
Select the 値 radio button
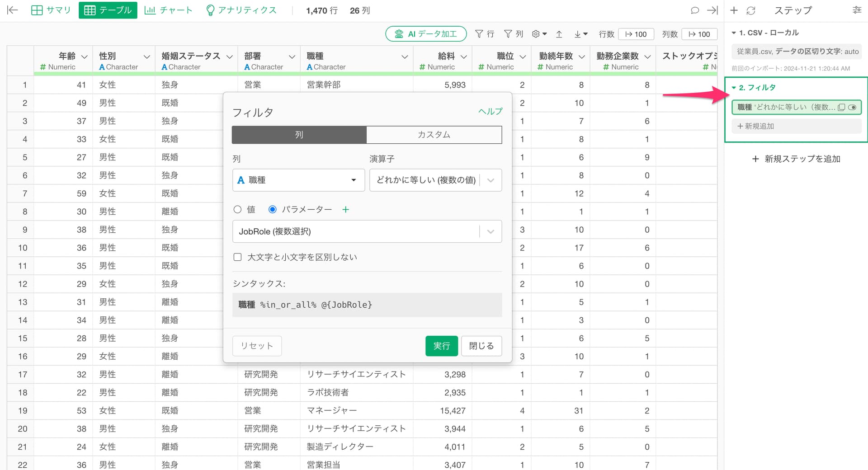pos(237,209)
